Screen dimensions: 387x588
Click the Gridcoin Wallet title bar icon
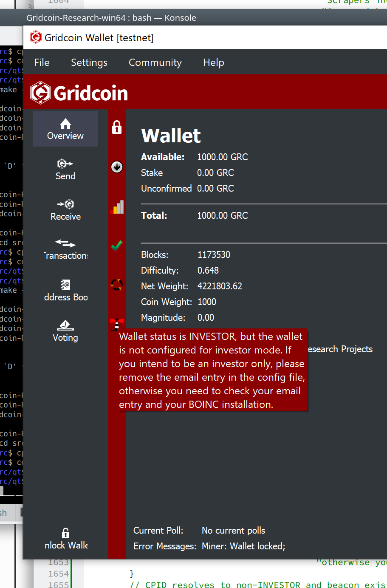(36, 37)
